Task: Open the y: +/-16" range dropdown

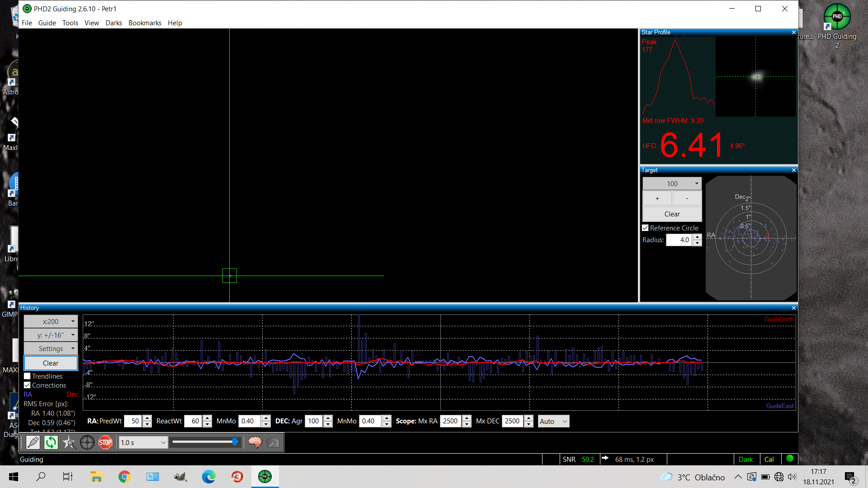Action: (51, 335)
